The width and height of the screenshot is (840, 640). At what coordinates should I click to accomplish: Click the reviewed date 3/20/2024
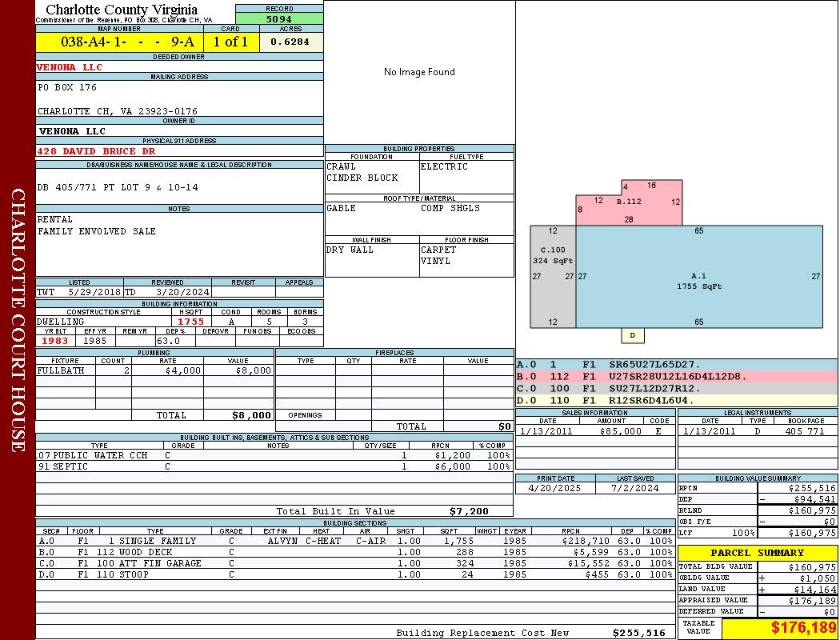182,292
